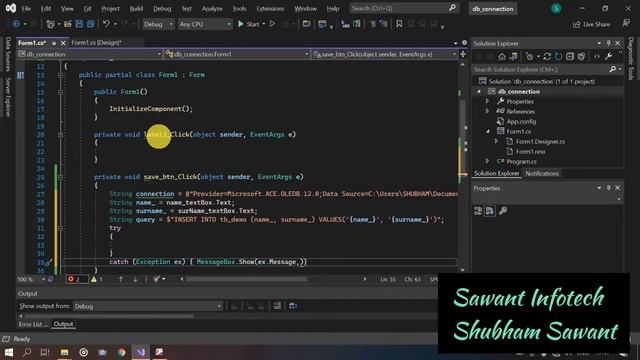Viewport: 640px width, 360px height.
Task: Open the Extensions menu
Action: pyautogui.click(x=270, y=9)
